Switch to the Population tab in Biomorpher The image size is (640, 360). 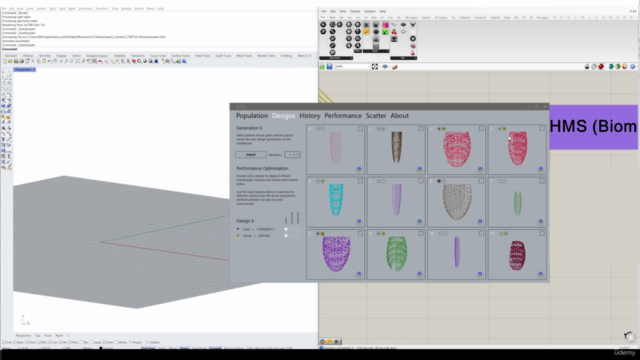(x=252, y=116)
